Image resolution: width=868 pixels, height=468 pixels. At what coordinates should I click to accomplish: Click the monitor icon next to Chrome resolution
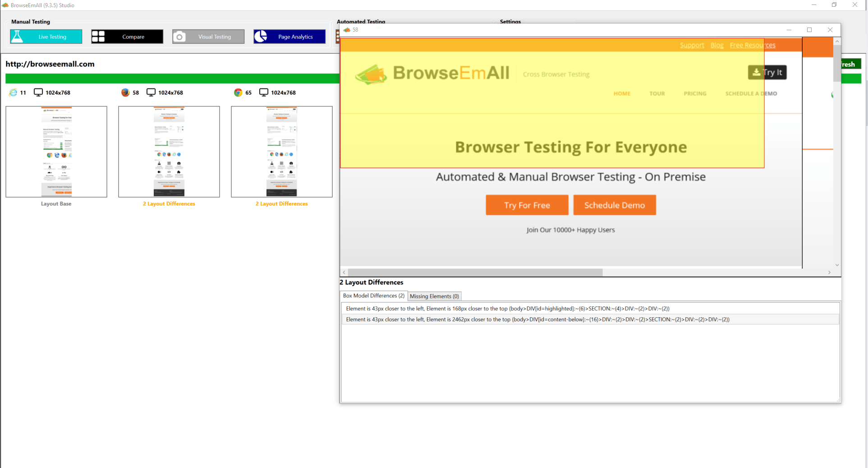(x=264, y=93)
